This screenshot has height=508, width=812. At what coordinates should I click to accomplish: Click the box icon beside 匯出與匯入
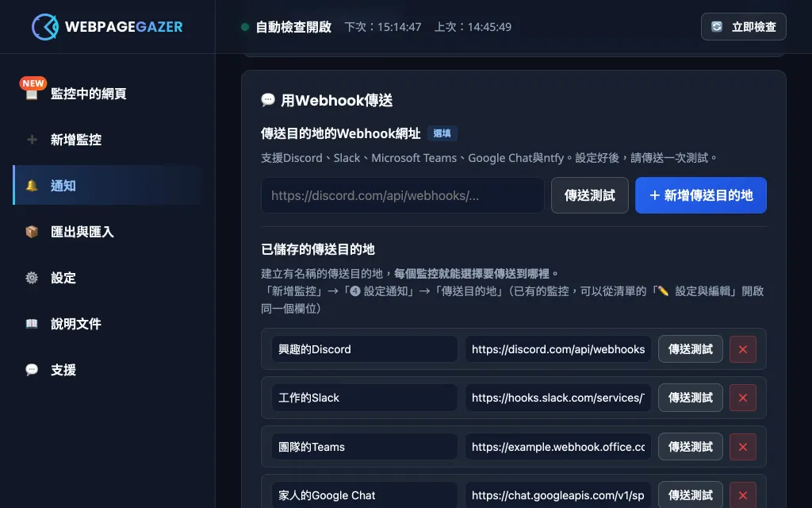click(32, 231)
